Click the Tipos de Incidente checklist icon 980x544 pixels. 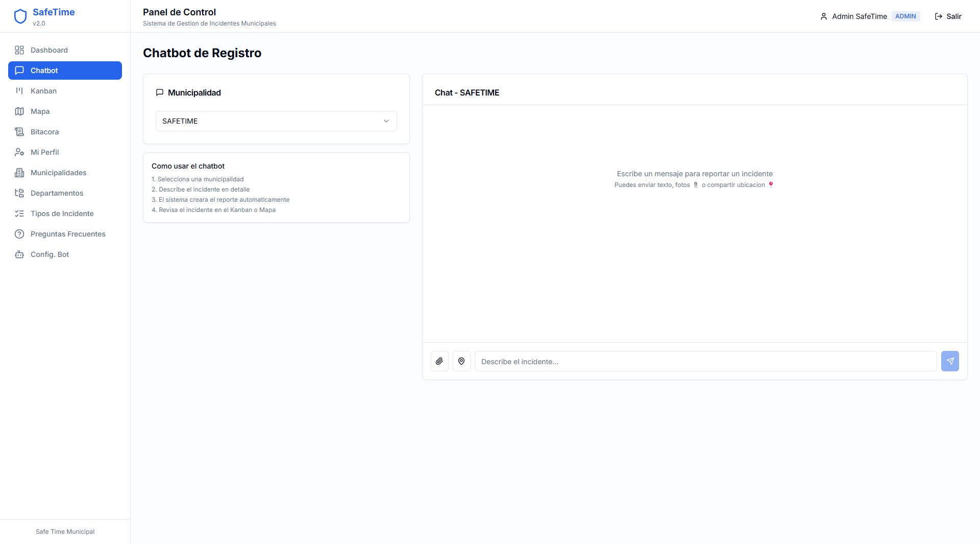point(19,214)
